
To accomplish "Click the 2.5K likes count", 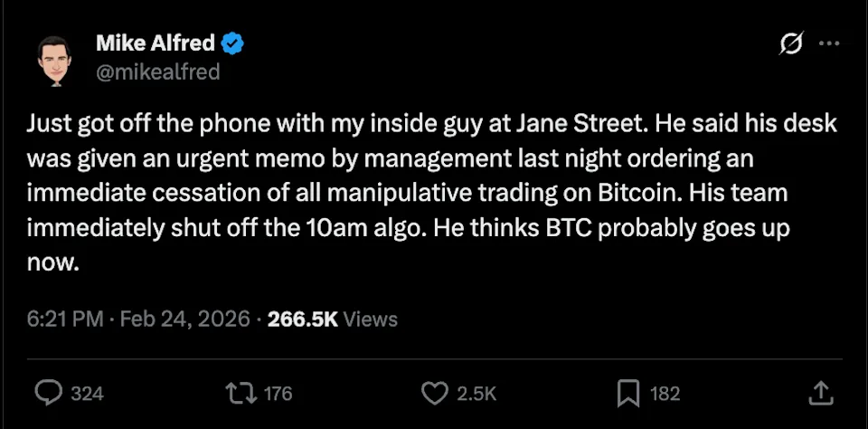I will point(476,393).
